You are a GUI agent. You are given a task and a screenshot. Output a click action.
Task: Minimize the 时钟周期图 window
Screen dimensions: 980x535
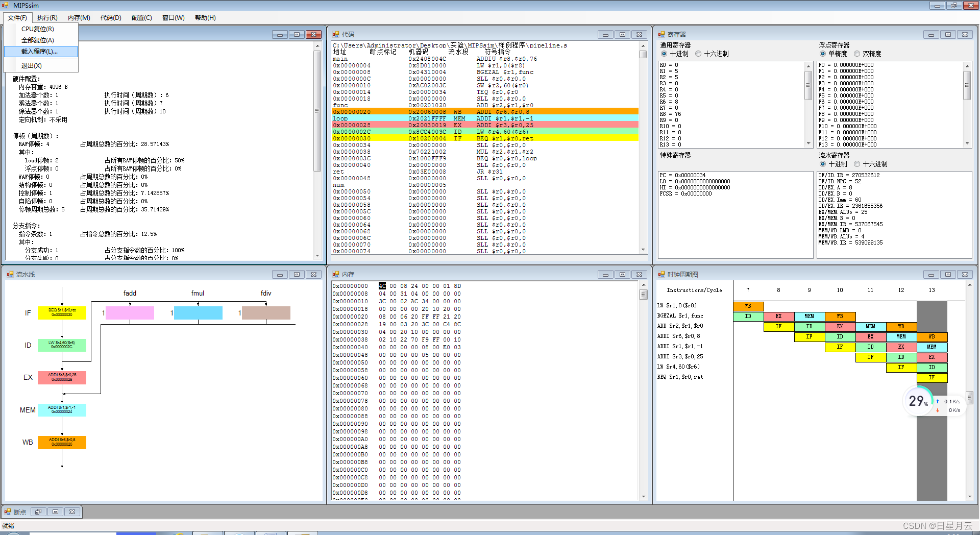click(931, 275)
